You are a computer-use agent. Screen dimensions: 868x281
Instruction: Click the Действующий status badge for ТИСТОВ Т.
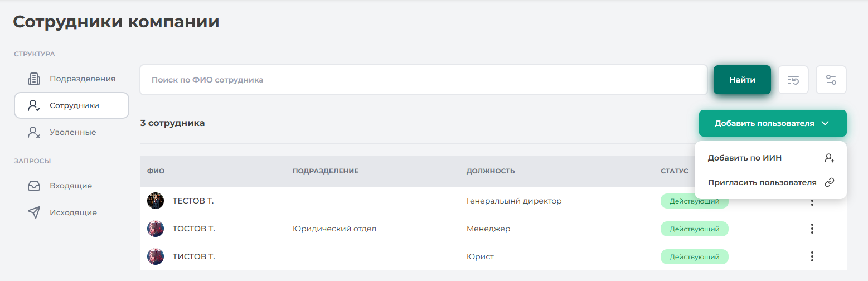tap(694, 256)
